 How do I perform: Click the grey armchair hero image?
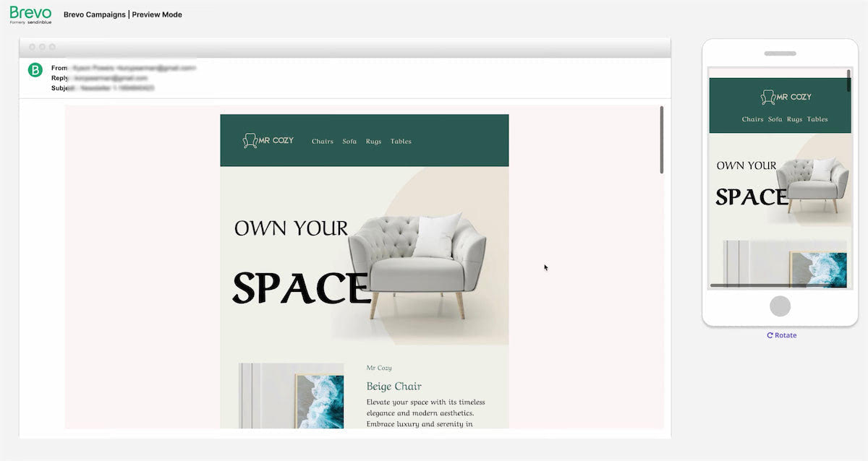416,264
